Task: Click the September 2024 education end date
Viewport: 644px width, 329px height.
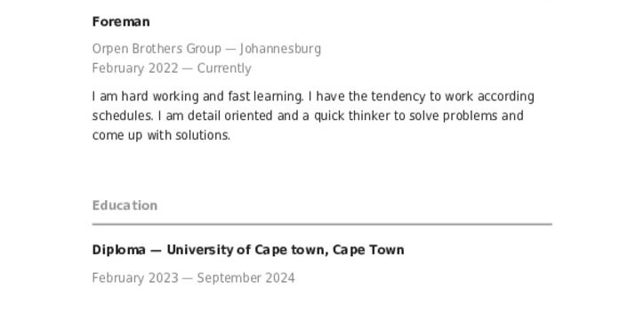Action: 246,278
